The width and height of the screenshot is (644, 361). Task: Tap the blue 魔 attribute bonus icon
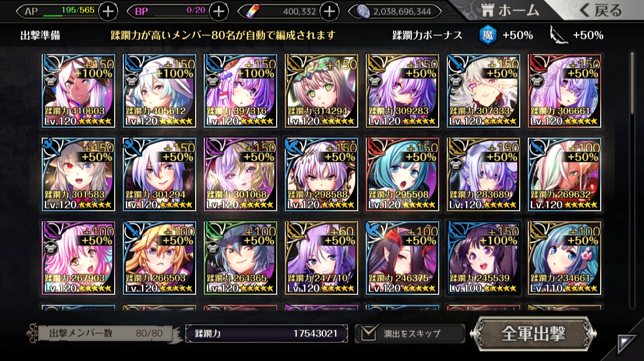click(x=487, y=35)
